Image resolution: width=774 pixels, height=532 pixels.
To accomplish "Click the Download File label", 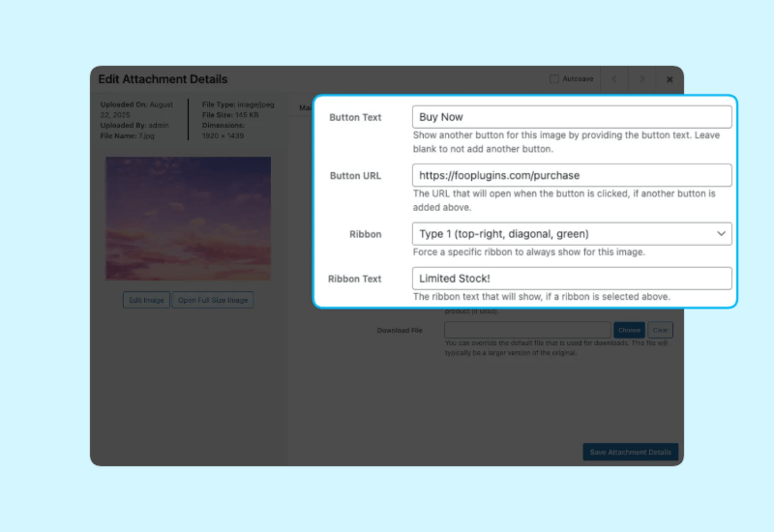I will 400,330.
